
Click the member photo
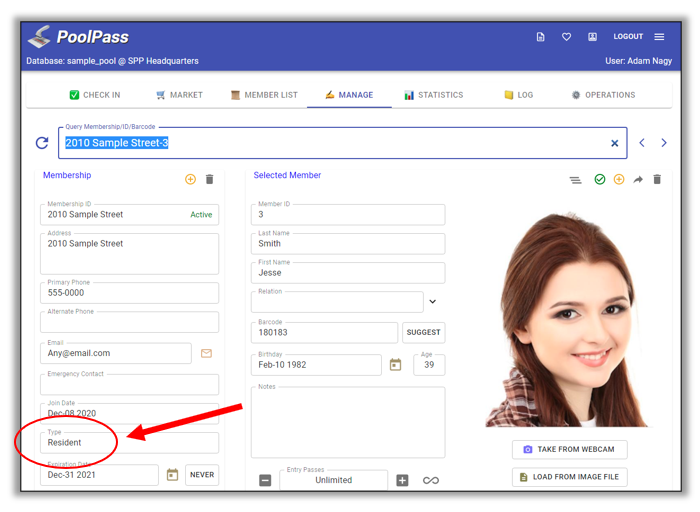click(568, 320)
